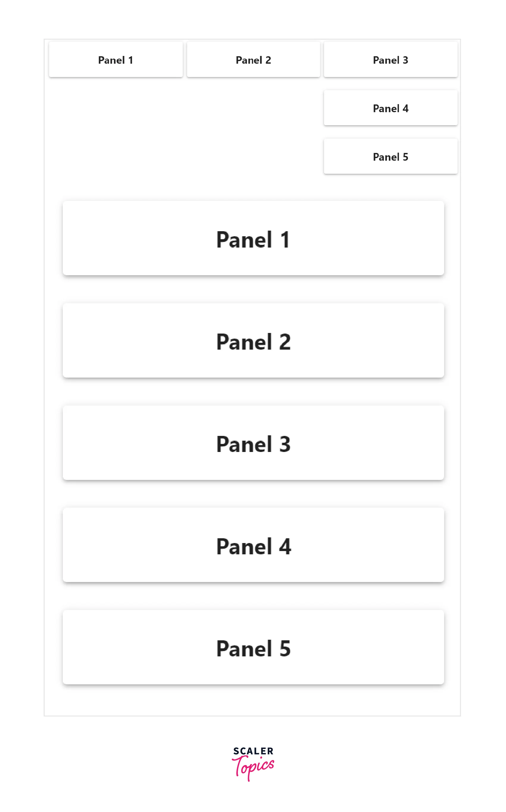The height and width of the screenshot is (812, 506).
Task: Select the large stacked Panel 3 card
Action: (253, 443)
